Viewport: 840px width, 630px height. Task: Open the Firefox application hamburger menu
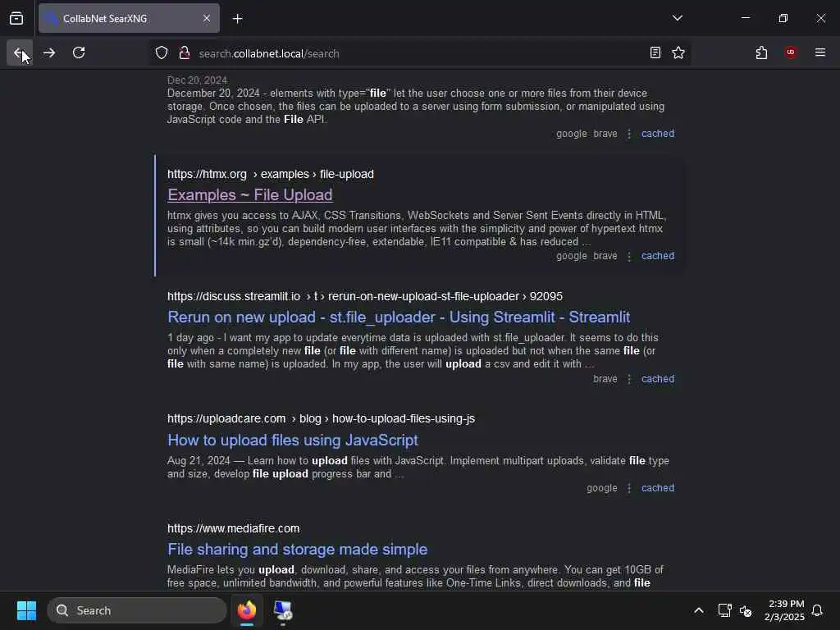[x=820, y=52]
